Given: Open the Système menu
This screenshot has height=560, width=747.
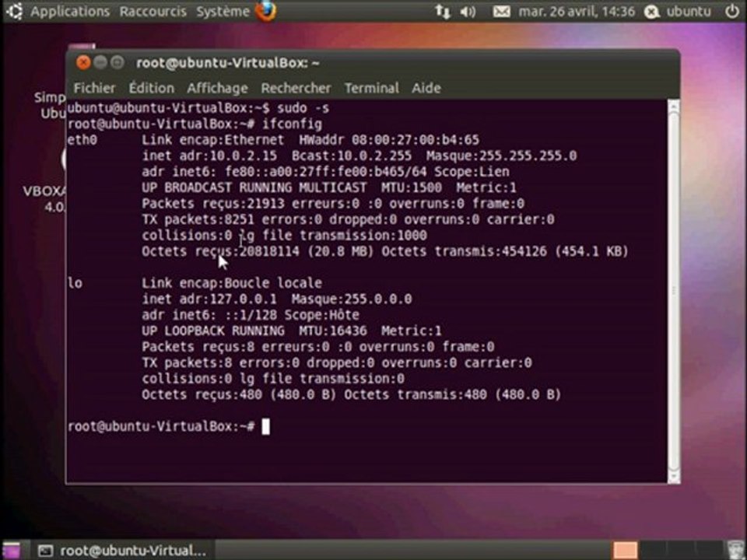Looking at the screenshot, I should [223, 12].
